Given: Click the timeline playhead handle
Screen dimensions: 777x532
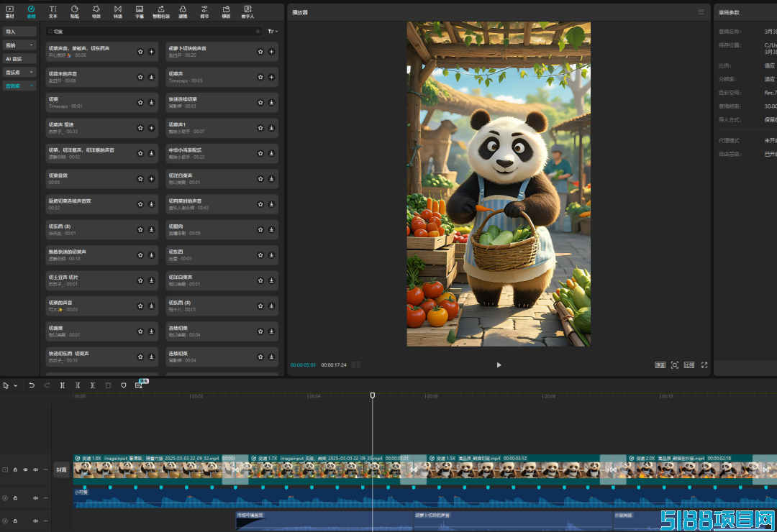Looking at the screenshot, I should [373, 395].
